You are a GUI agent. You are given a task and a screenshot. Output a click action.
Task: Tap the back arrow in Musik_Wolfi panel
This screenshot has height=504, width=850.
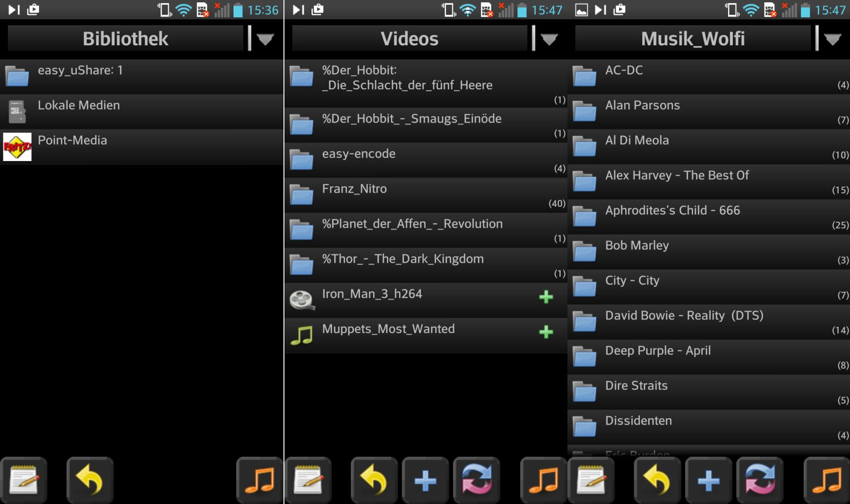point(657,480)
